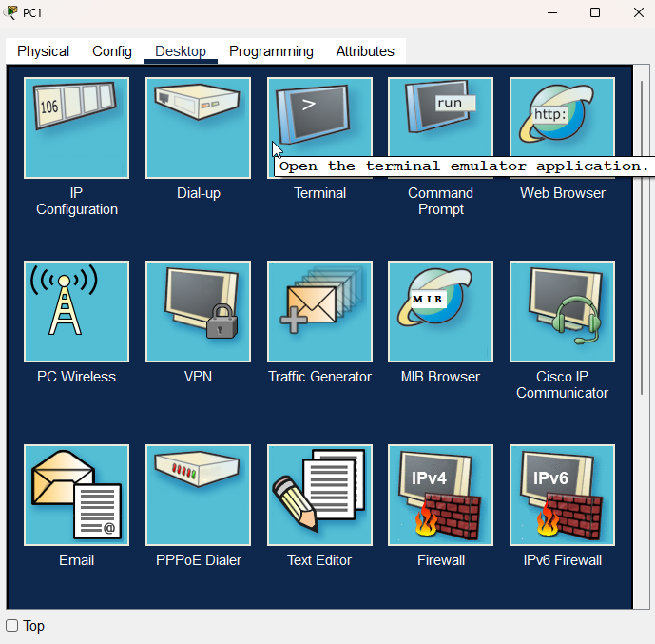Screen dimensions: 655x644
Task: Switch to the Config tab
Action: pyautogui.click(x=112, y=51)
